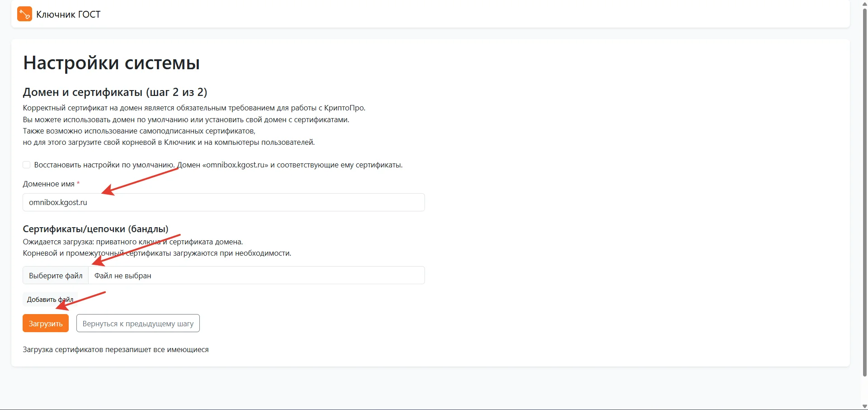Click the 'Доменное имя' field label
868x410 pixels.
48,184
